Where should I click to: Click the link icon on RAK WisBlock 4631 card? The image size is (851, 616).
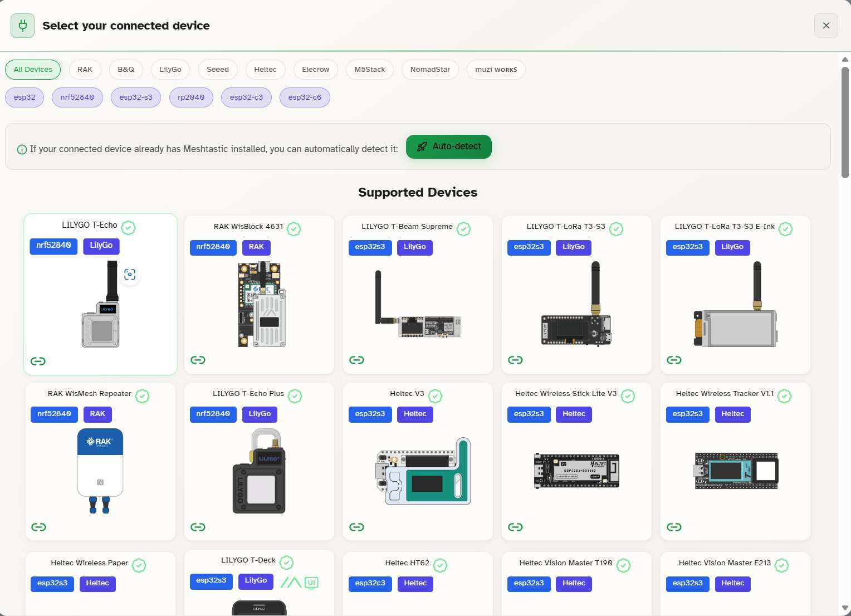198,360
